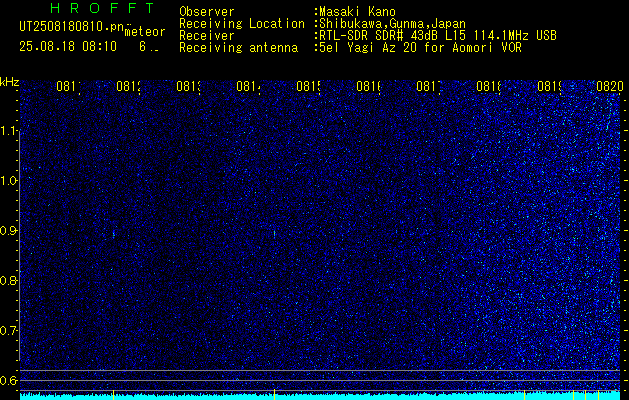The height and width of the screenshot is (400, 629).
Task: Click the Observer label
Action: (x=207, y=12)
